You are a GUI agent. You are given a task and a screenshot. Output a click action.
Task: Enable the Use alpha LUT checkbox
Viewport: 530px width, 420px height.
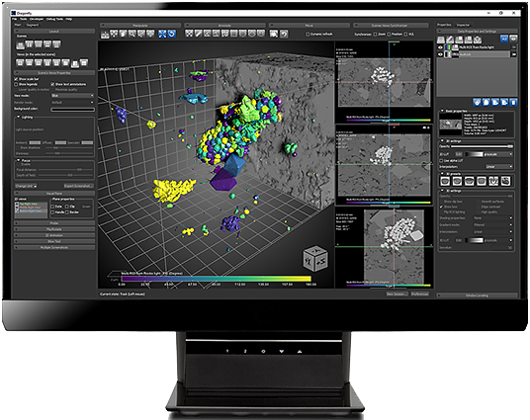point(441,160)
